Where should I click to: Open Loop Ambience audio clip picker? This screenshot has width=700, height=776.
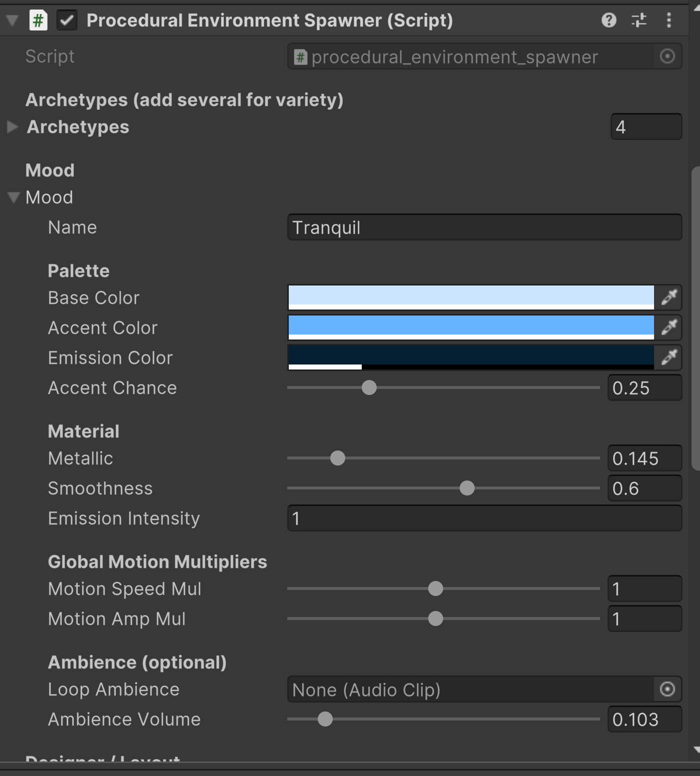pos(667,689)
